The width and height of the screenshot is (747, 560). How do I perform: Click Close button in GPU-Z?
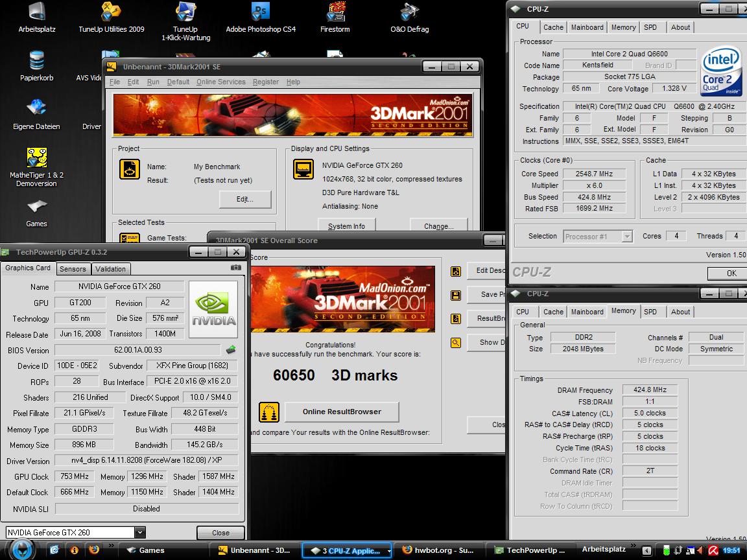tap(220, 533)
